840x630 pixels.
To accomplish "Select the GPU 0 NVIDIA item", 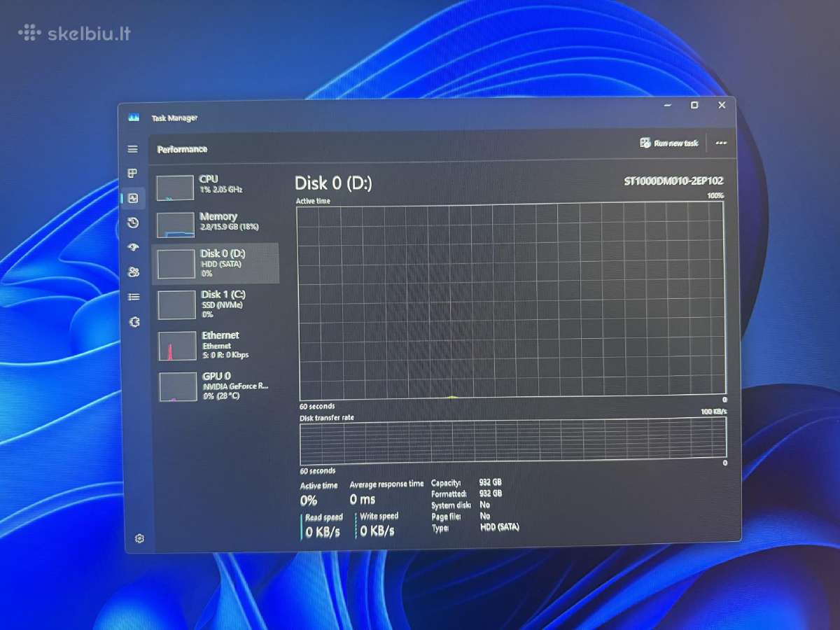I will point(217,386).
